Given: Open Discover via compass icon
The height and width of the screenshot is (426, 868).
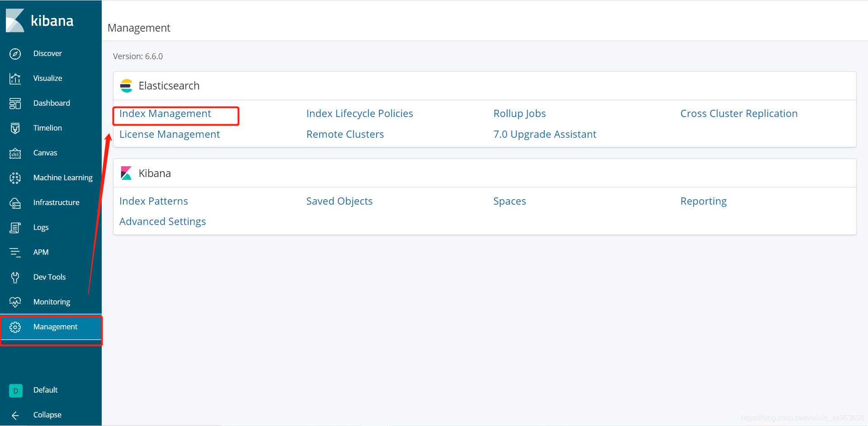Looking at the screenshot, I should 15,54.
